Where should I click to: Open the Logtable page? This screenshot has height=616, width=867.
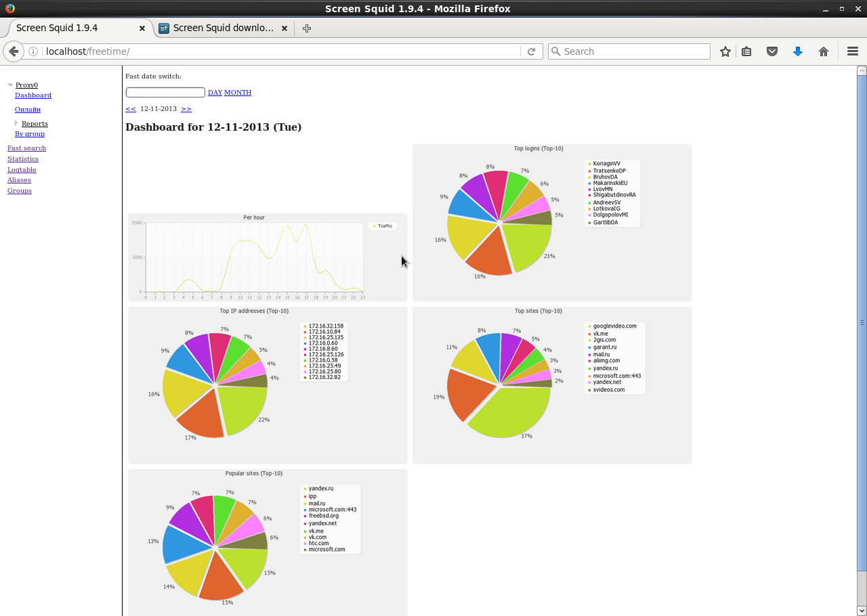22,169
